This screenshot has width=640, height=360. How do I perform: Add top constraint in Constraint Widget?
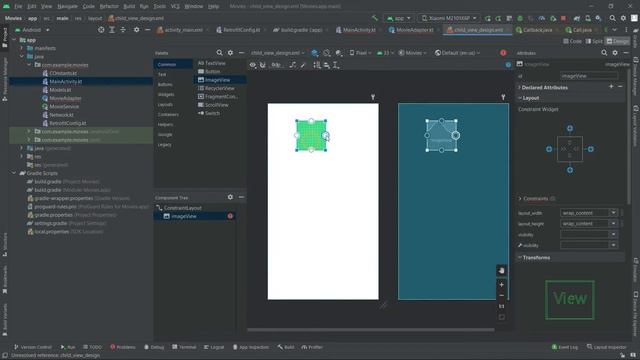tap(570, 128)
